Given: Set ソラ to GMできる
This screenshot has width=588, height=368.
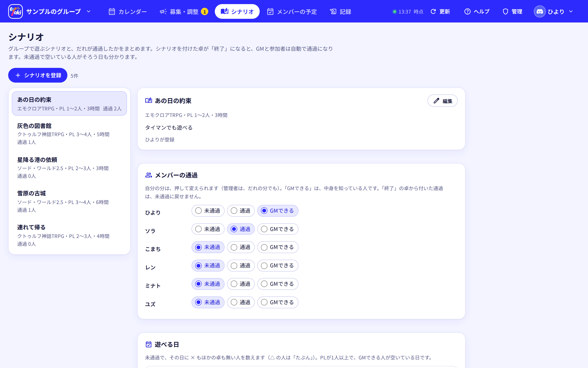Looking at the screenshot, I should click(278, 229).
